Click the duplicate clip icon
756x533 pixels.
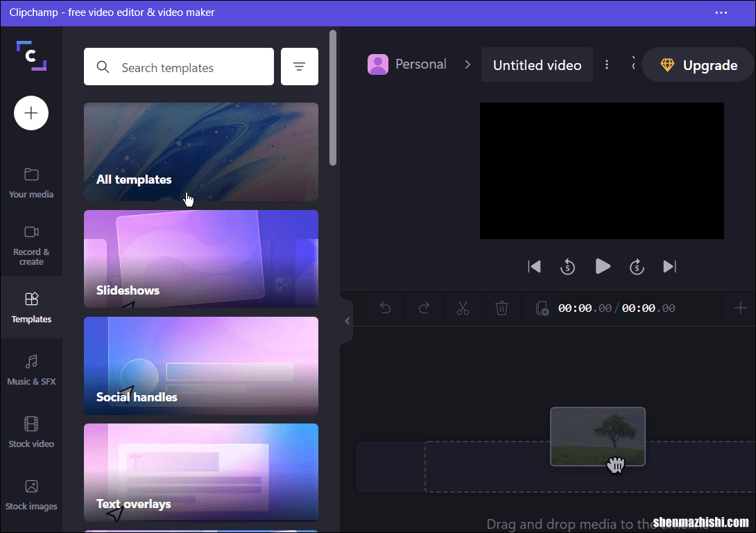point(542,308)
